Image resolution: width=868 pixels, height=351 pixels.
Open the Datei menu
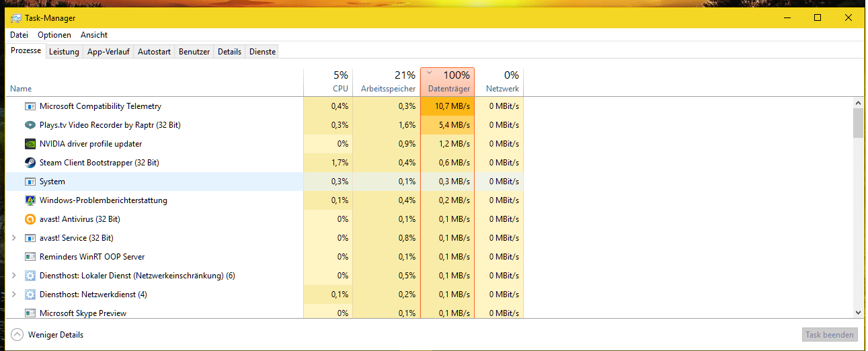19,35
